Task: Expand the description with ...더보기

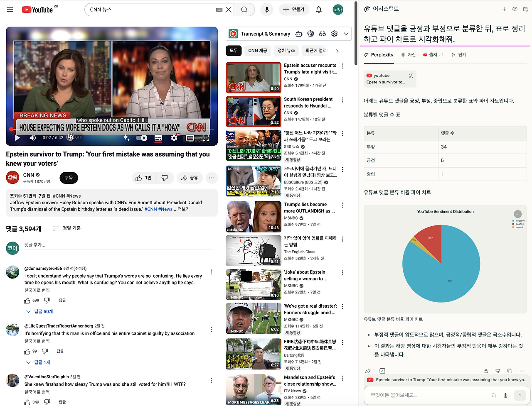Action: pyautogui.click(x=182, y=209)
